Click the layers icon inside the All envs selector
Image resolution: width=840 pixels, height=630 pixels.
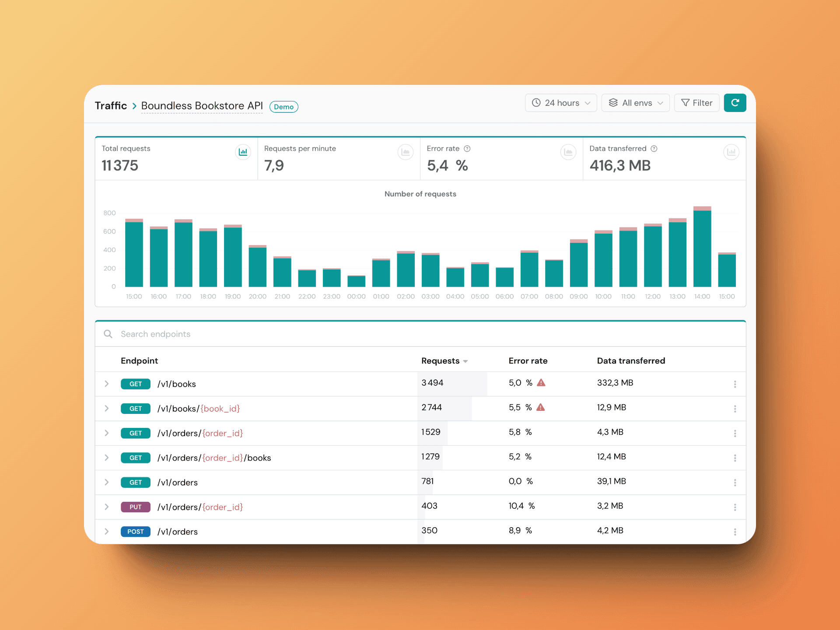point(613,103)
